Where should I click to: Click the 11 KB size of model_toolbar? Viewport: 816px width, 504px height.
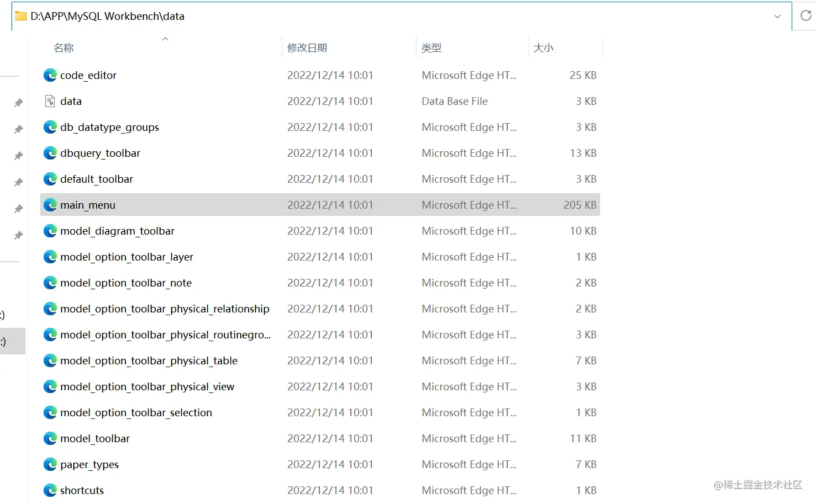(x=583, y=438)
